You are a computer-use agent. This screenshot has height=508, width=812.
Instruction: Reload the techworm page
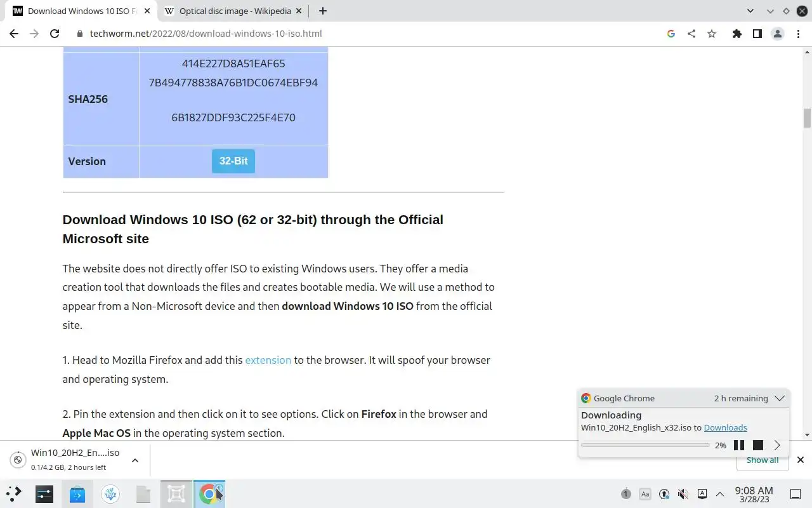(x=55, y=34)
